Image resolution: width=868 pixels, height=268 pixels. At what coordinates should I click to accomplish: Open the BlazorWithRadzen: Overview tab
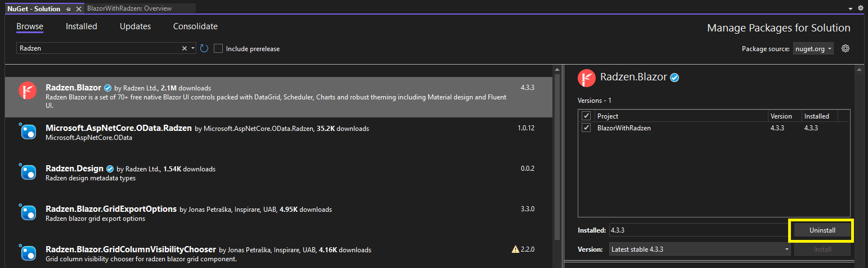[x=129, y=8]
